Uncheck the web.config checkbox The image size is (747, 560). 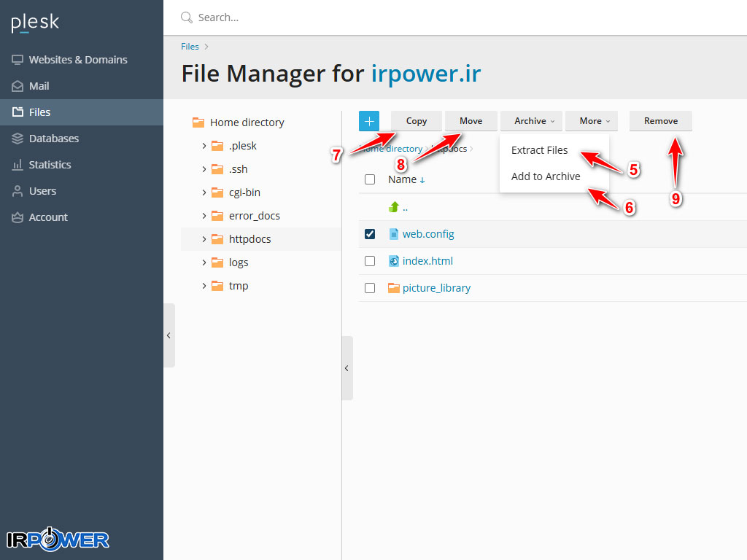pyautogui.click(x=370, y=234)
